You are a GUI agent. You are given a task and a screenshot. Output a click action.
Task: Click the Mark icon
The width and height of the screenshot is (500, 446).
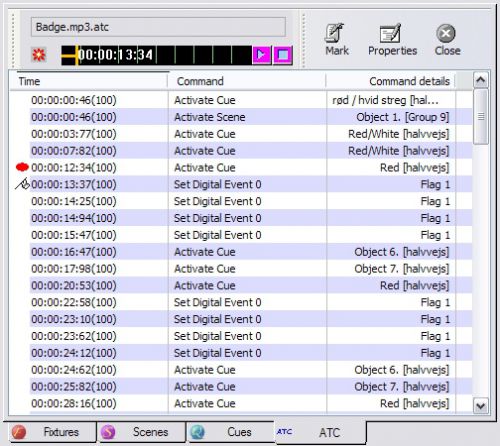[x=334, y=33]
